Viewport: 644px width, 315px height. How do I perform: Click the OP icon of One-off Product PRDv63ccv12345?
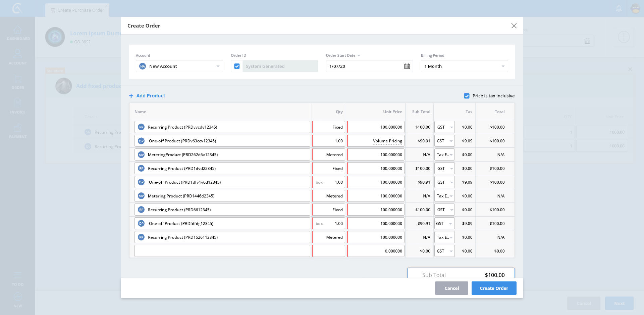coord(141,141)
